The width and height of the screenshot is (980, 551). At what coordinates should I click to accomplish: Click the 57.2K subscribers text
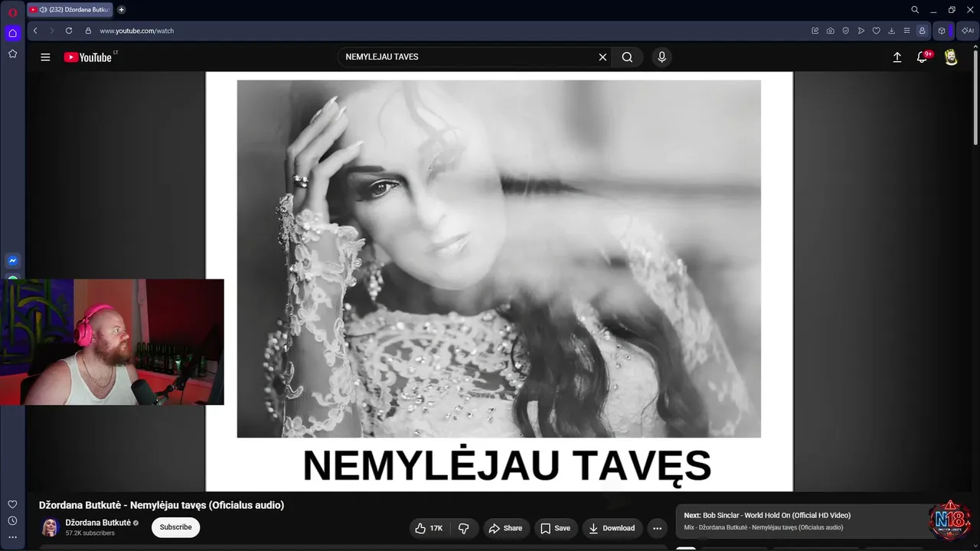(90, 533)
